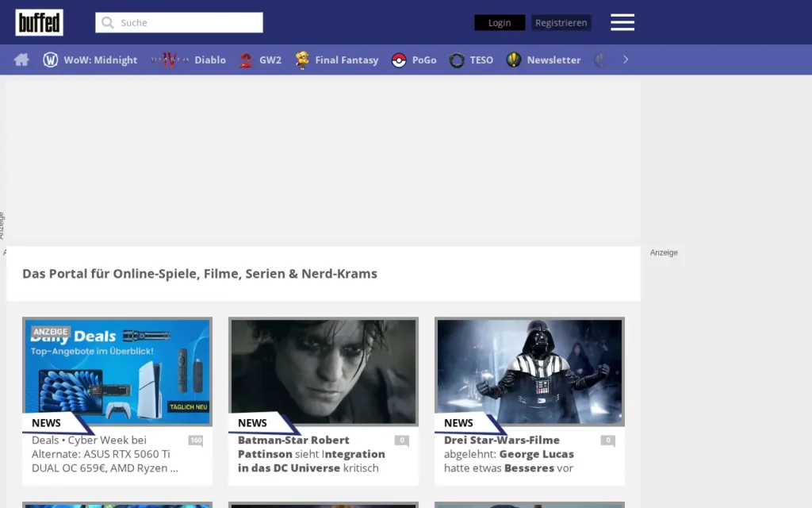Open Batman-Star Robert Pattinson headline
The height and width of the screenshot is (508, 812).
click(x=311, y=454)
